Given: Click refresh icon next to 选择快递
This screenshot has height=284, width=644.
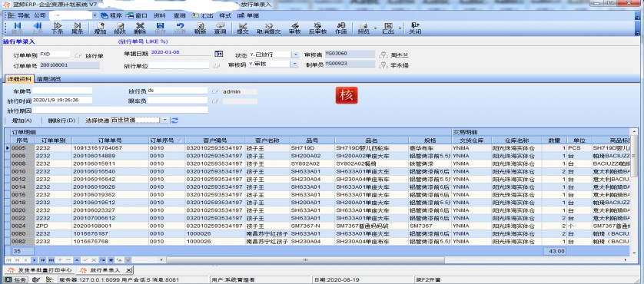Looking at the screenshot, I should pyautogui.click(x=175, y=121).
